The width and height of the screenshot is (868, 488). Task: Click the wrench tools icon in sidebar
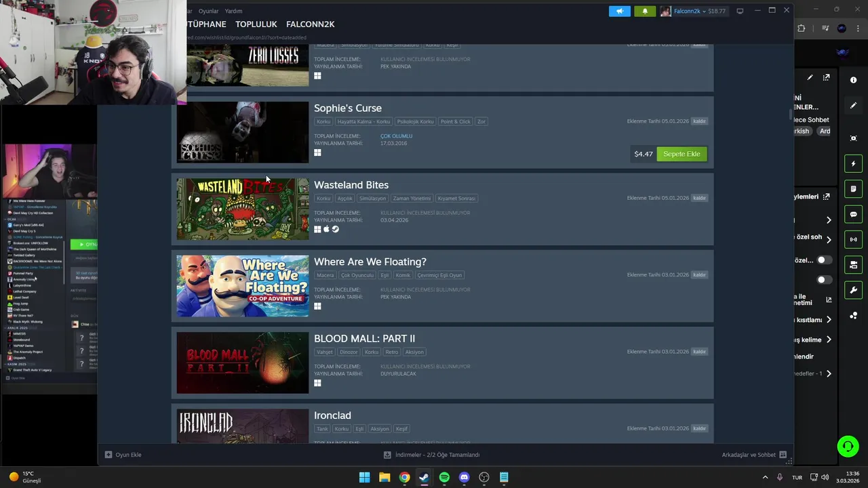tap(853, 290)
